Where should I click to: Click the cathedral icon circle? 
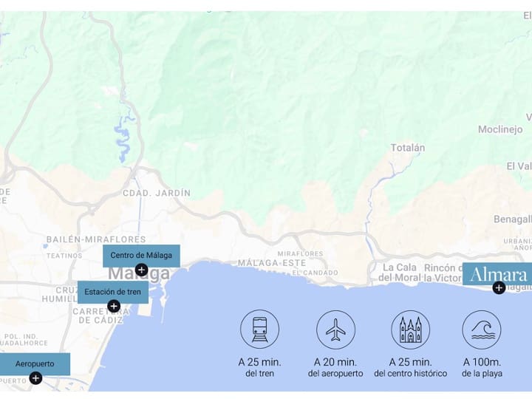(x=411, y=329)
